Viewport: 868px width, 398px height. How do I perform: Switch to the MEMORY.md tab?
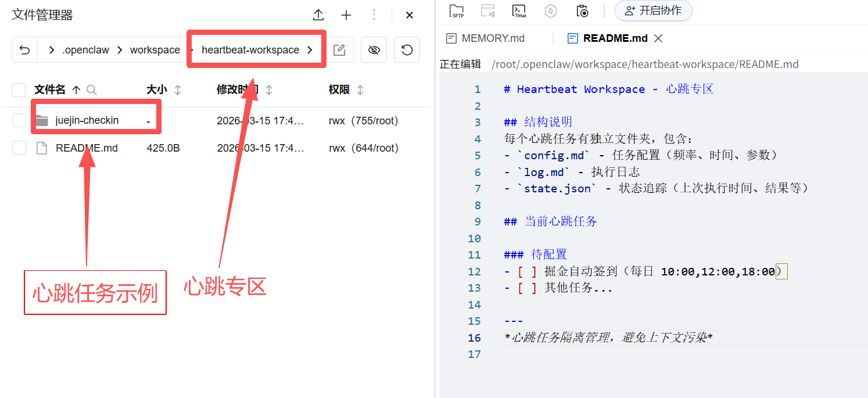coord(492,38)
